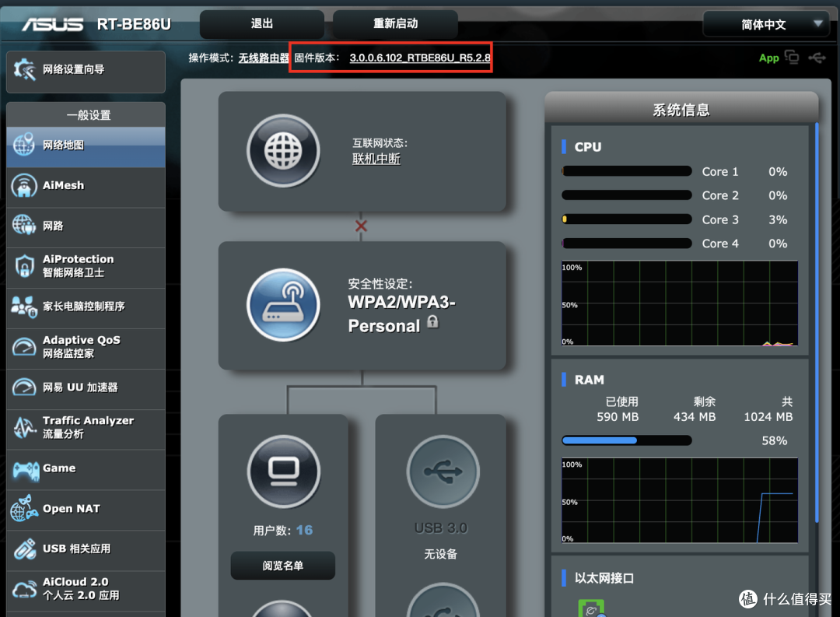Click the green ethernet port icon
This screenshot has height=617, width=840.
click(591, 608)
